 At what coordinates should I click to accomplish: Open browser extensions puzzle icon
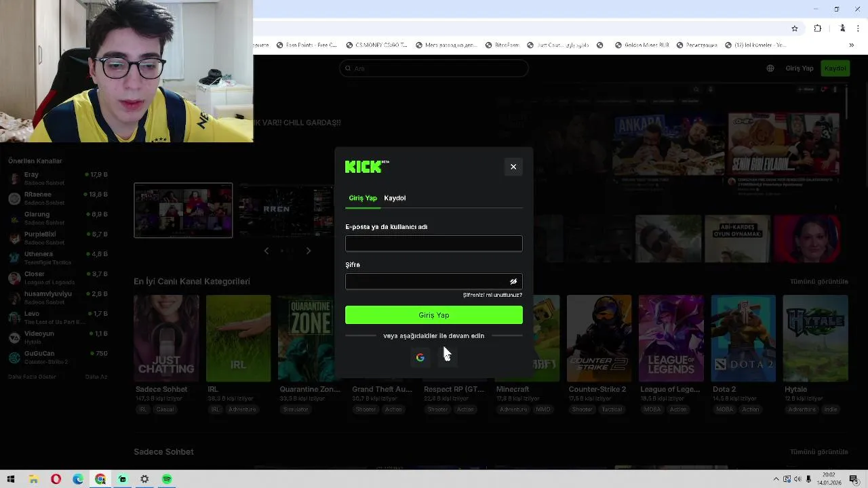[x=817, y=28]
